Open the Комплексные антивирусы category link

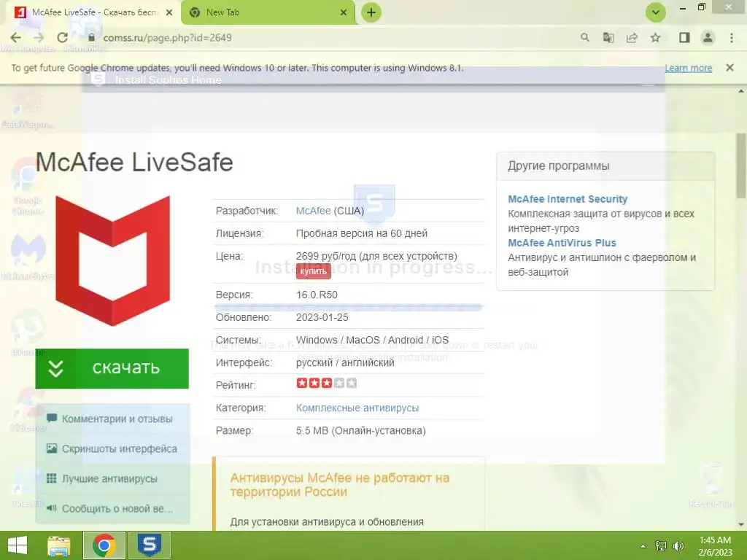click(357, 408)
